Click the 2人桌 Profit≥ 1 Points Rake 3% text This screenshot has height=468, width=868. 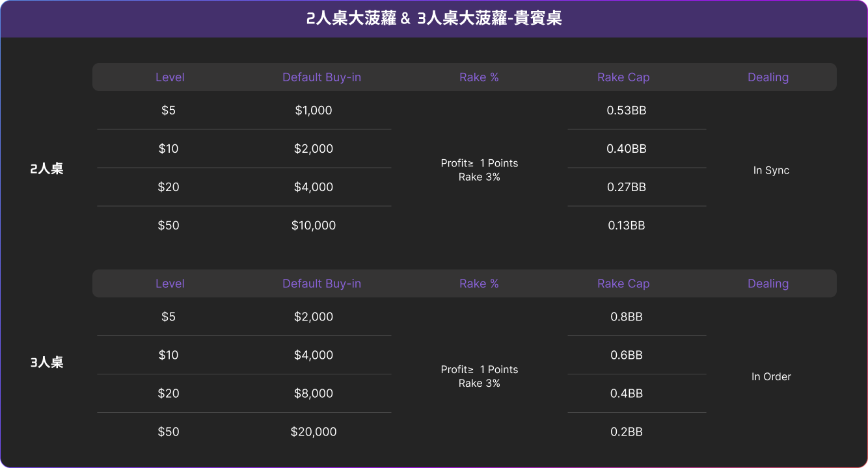(x=480, y=170)
